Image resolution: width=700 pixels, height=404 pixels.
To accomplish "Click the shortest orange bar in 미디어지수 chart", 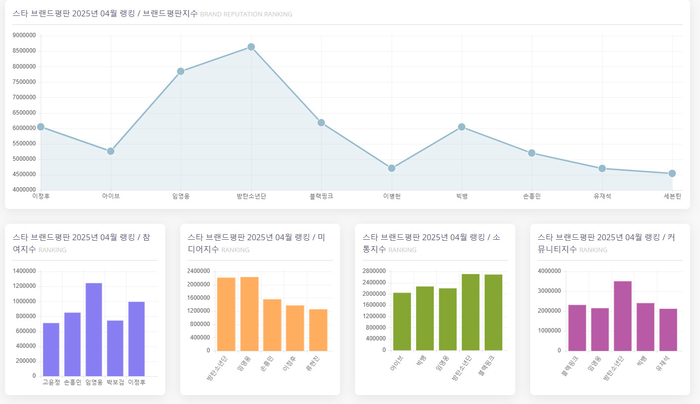I will coord(318,330).
